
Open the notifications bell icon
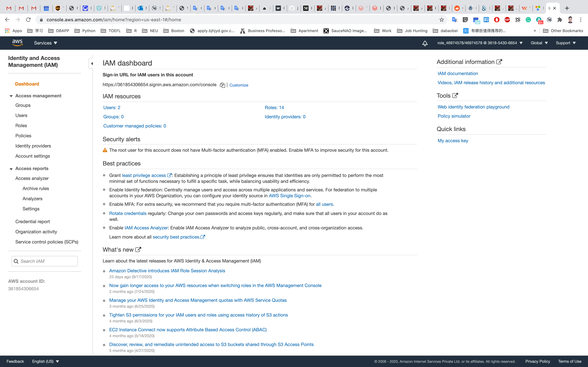(x=425, y=43)
